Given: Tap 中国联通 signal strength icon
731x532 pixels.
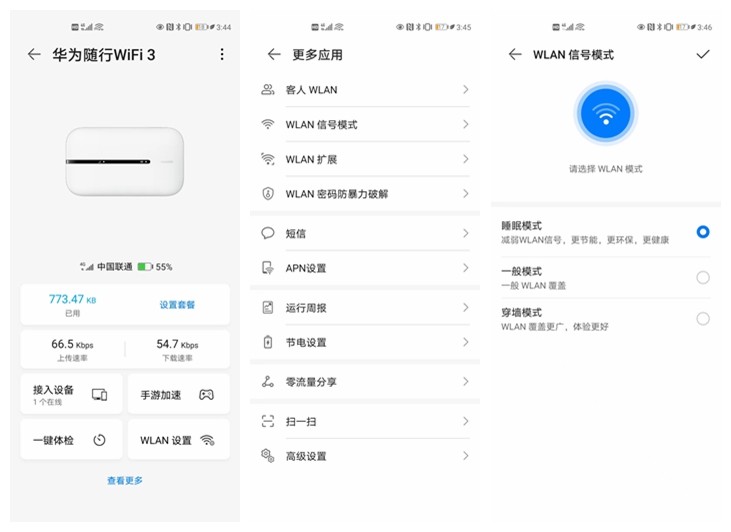Looking at the screenshot, I should point(87,267).
